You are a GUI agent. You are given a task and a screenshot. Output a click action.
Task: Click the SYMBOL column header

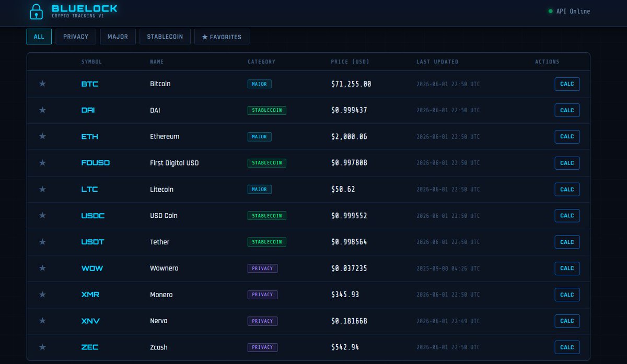click(91, 62)
